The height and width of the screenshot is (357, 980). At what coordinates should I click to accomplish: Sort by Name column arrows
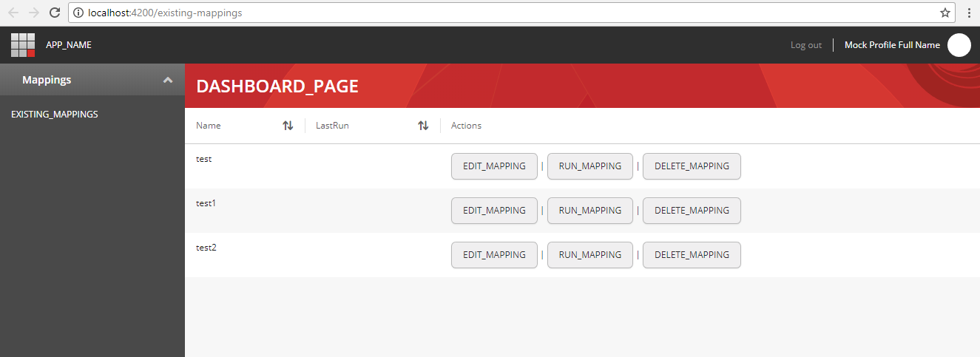click(x=288, y=126)
